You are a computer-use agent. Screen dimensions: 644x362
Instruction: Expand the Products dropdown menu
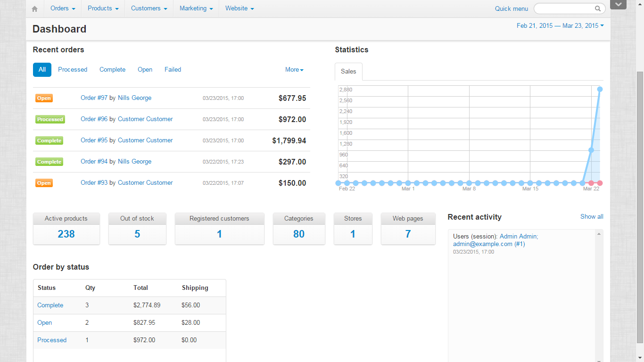pos(103,8)
